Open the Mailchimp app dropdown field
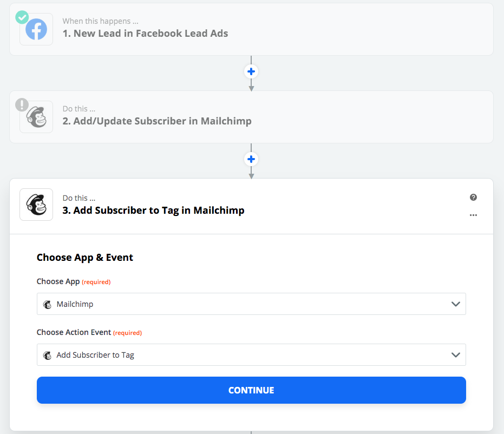The height and width of the screenshot is (434, 504). point(251,304)
